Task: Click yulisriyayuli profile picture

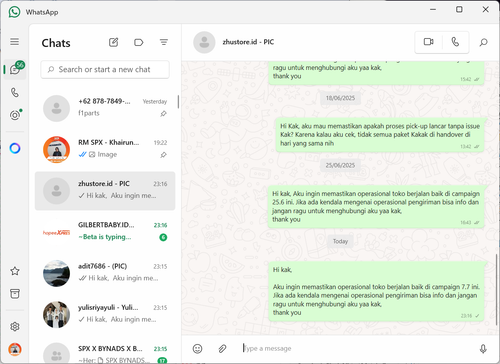Action: (x=56, y=315)
